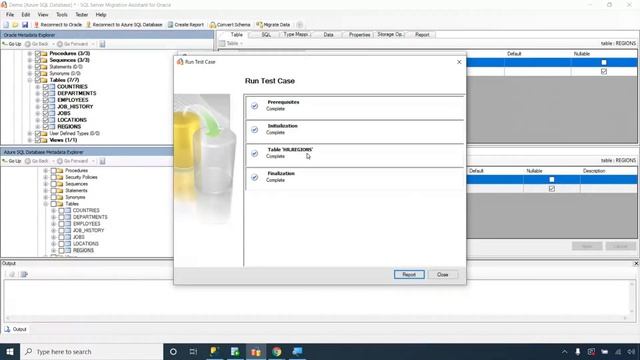Toggle the Sequences (3/3) checkbox in Oracle explorer
This screenshot has width=640, height=360.
click(38, 60)
